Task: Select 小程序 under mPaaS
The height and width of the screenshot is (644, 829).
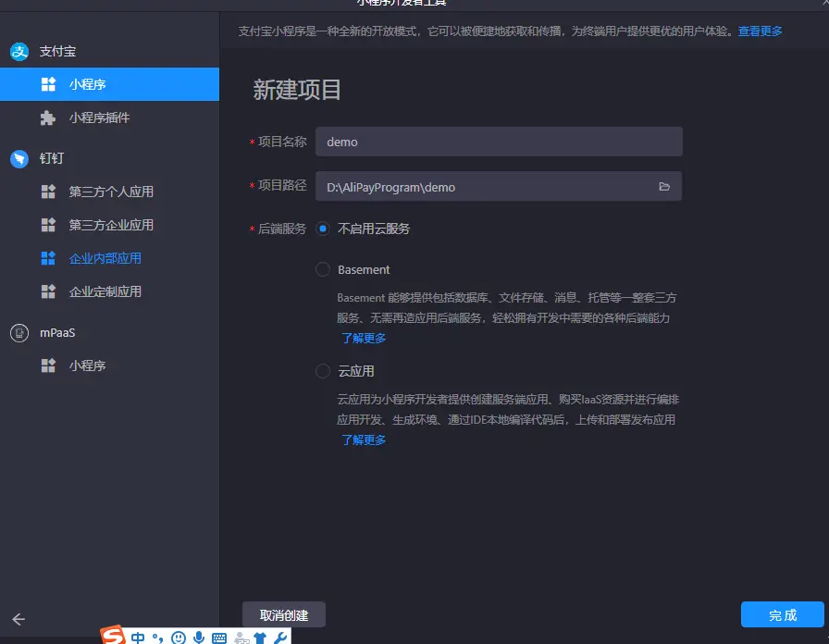Action: [109, 365]
